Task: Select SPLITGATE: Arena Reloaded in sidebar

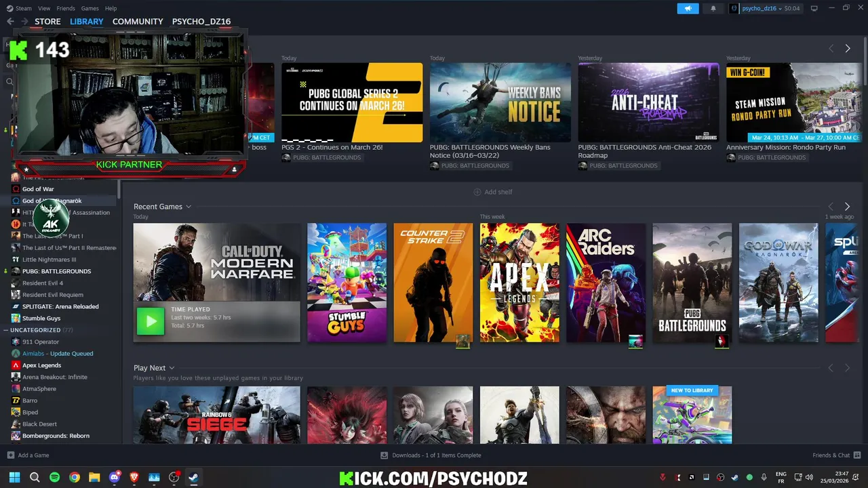Action: point(60,306)
